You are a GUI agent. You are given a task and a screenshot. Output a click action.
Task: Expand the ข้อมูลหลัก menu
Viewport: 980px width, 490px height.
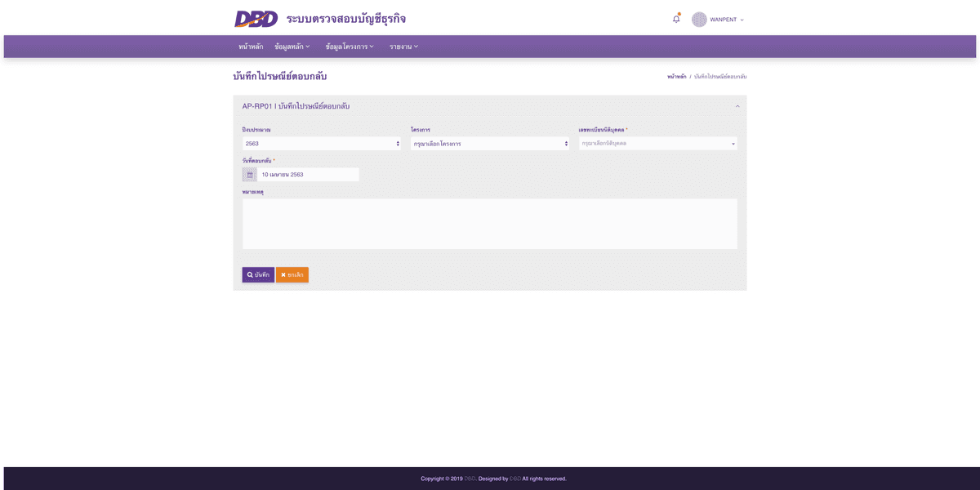tap(292, 47)
